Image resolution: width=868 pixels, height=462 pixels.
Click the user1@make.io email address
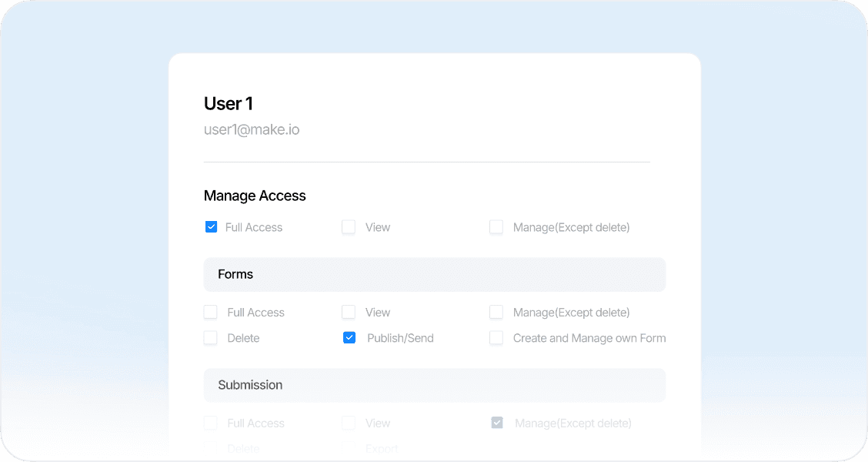252,129
